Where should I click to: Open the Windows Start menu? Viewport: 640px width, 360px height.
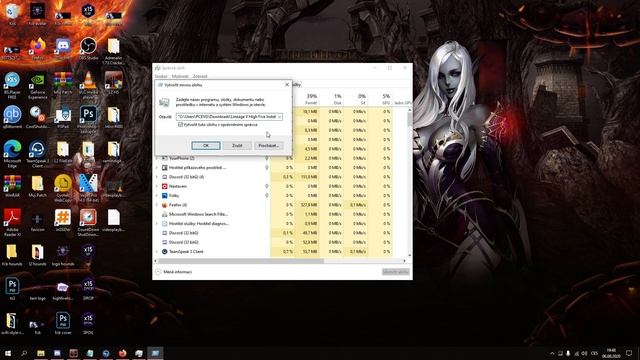[x=8, y=353]
